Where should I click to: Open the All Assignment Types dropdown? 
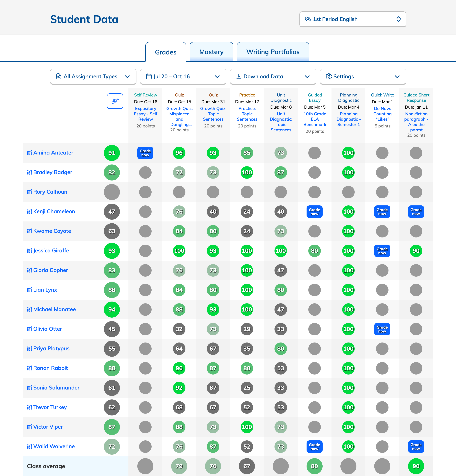[93, 77]
